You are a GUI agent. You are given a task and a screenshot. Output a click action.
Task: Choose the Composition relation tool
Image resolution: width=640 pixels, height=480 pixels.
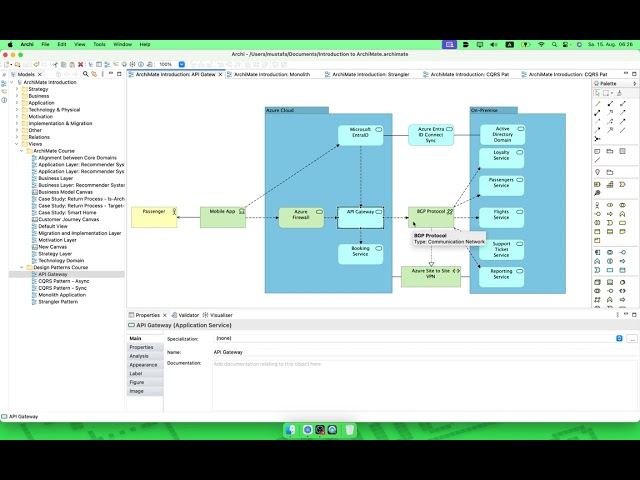610,104
